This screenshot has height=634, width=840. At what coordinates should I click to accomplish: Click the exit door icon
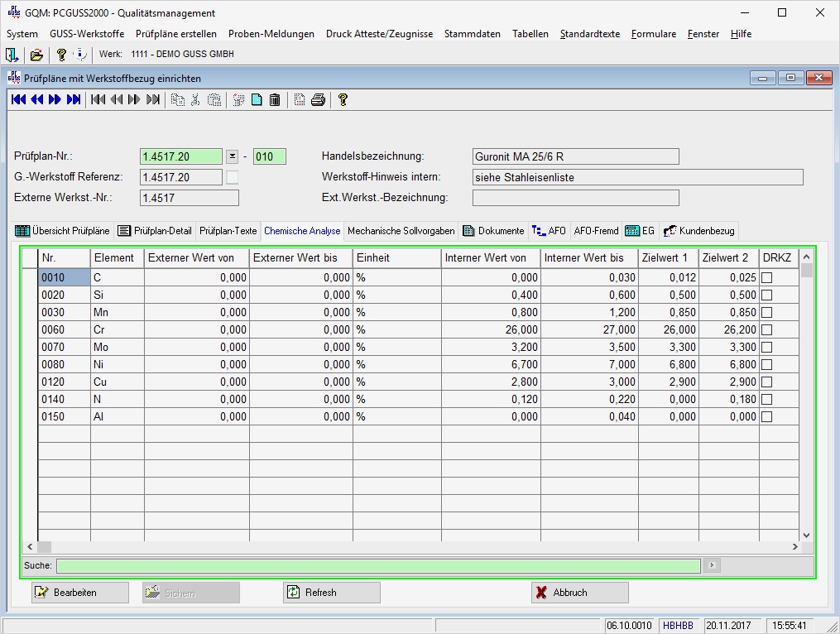coord(10,55)
